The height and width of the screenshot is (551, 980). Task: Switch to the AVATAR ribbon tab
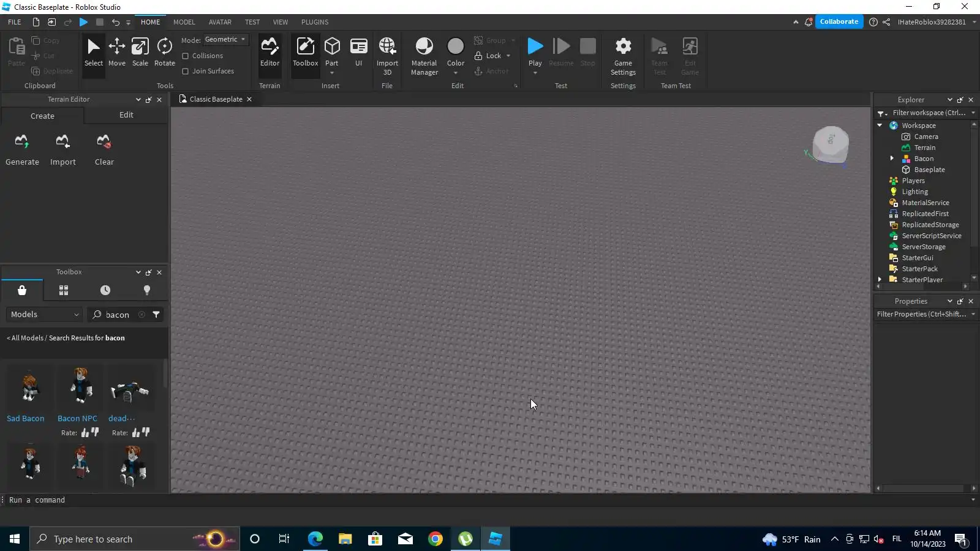[x=220, y=22]
